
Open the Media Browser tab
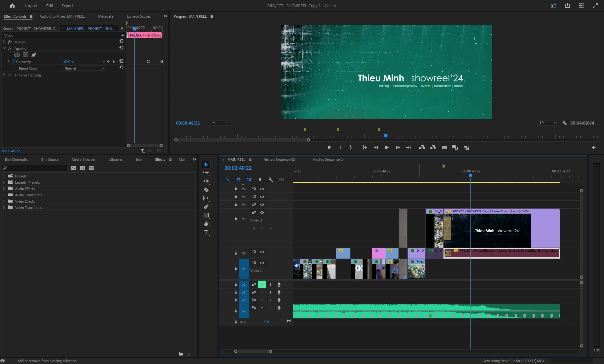tap(83, 160)
